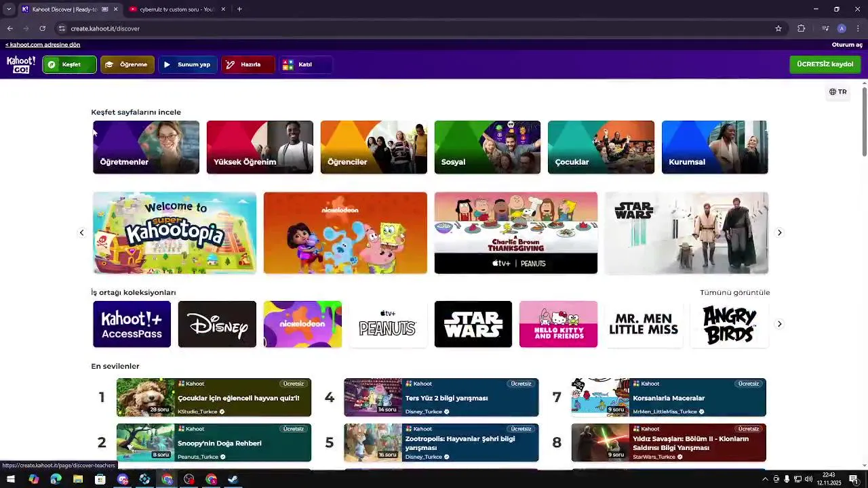
Task: Click the Tümünü görüntüle link
Action: pos(735,293)
